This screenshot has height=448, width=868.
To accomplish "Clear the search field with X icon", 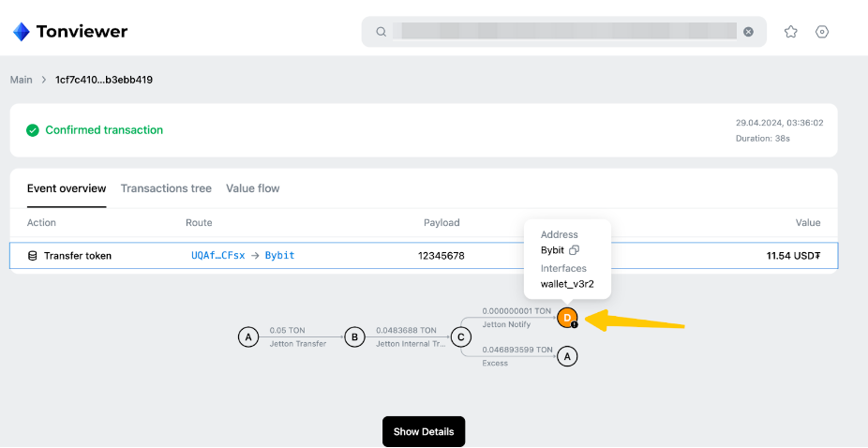I will [748, 32].
